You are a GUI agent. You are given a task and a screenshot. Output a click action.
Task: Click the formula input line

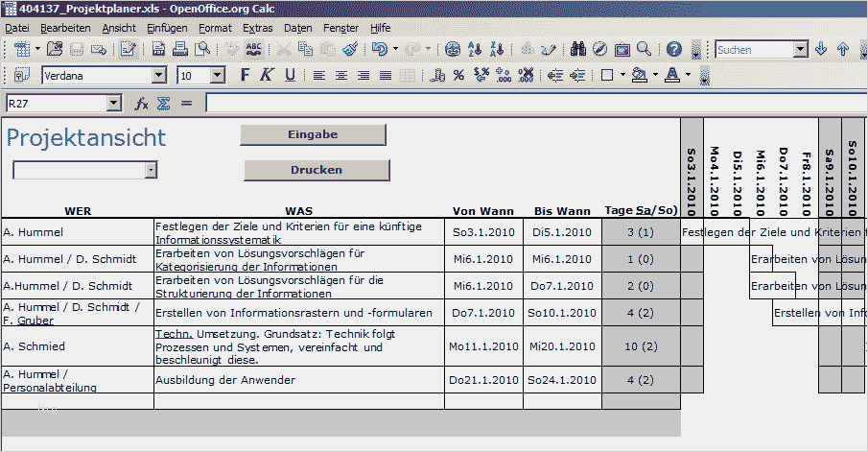click(x=536, y=103)
